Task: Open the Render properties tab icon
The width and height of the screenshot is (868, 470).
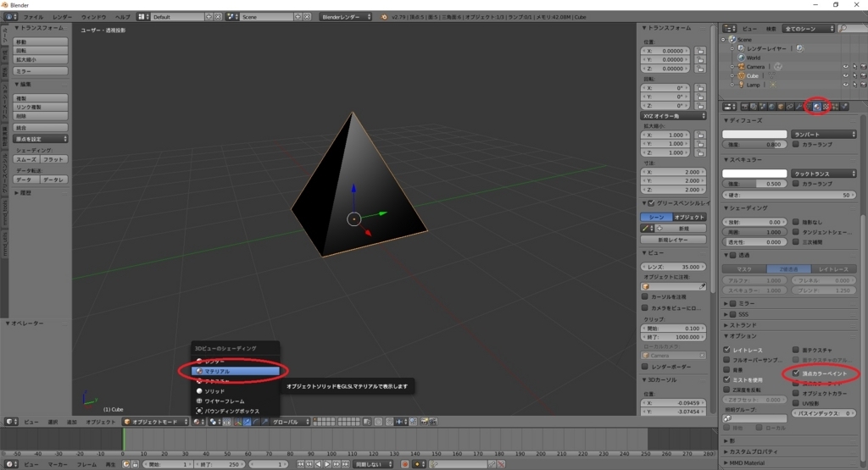Action: point(744,107)
